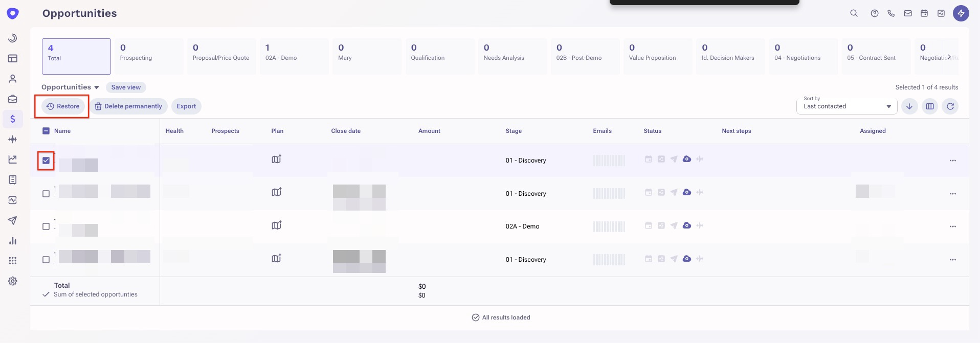The width and height of the screenshot is (980, 343).
Task: Select the Qualification stage tab
Action: (440, 56)
